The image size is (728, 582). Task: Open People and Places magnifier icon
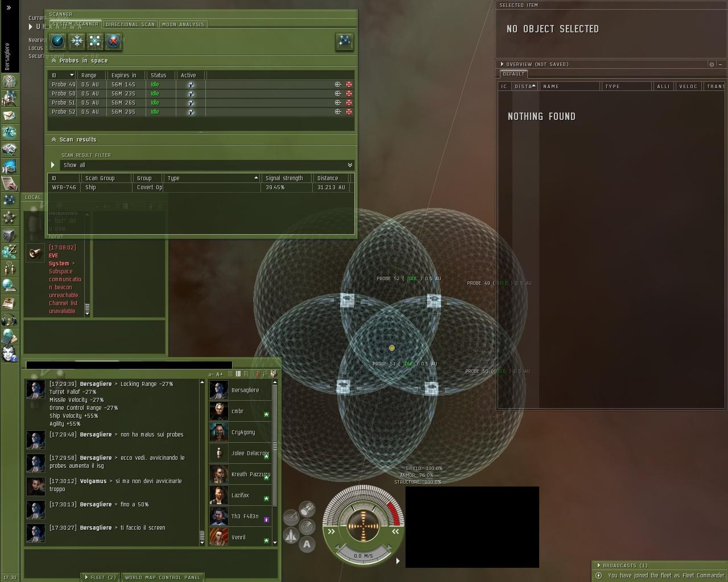(9, 98)
